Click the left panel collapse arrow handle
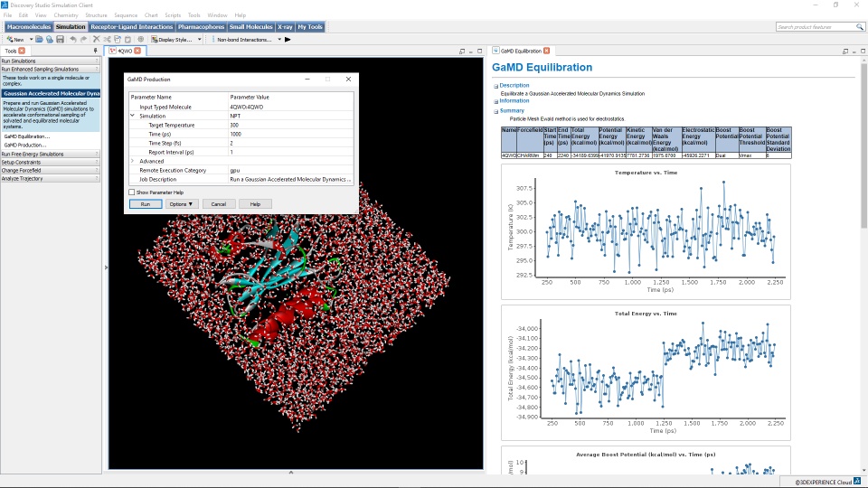Image resolution: width=868 pixels, height=488 pixels. (106, 267)
